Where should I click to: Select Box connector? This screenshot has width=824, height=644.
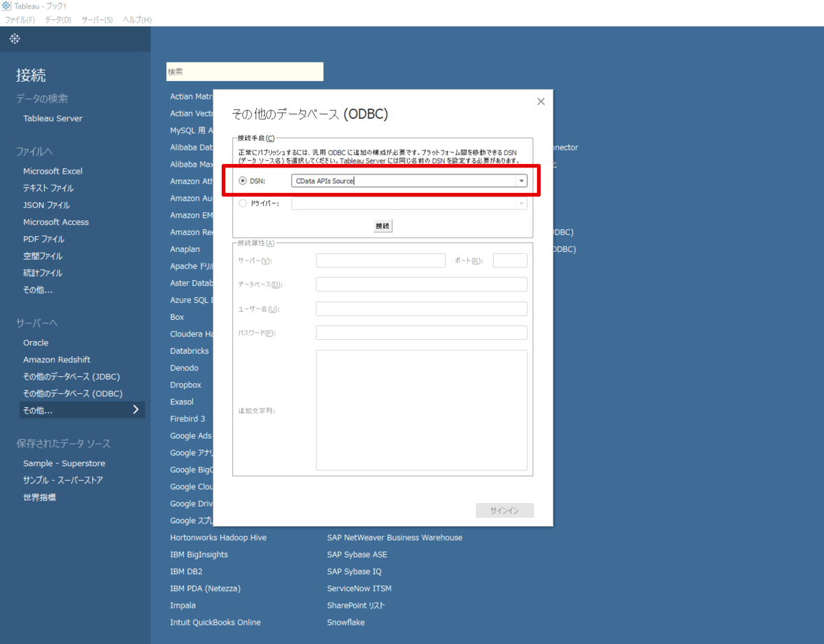[x=177, y=317]
